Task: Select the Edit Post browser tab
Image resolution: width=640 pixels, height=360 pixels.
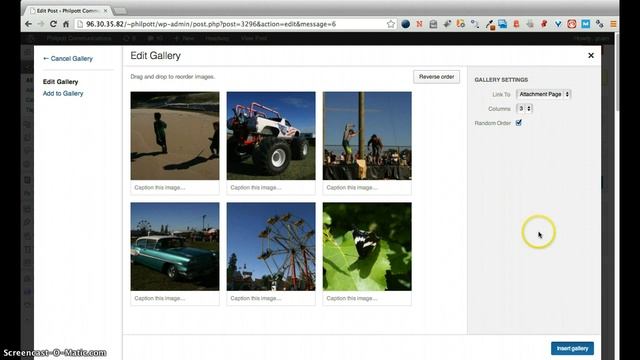Action: (x=68, y=11)
